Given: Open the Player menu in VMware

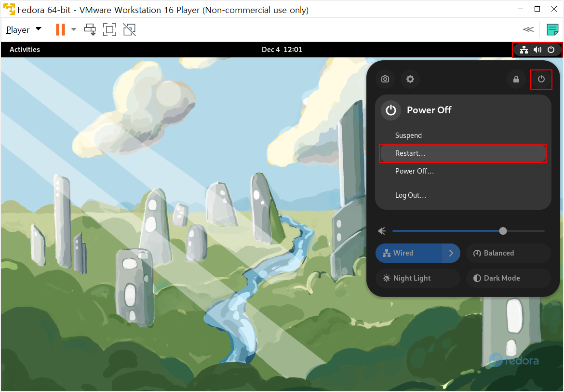Looking at the screenshot, I should pyautogui.click(x=24, y=29).
